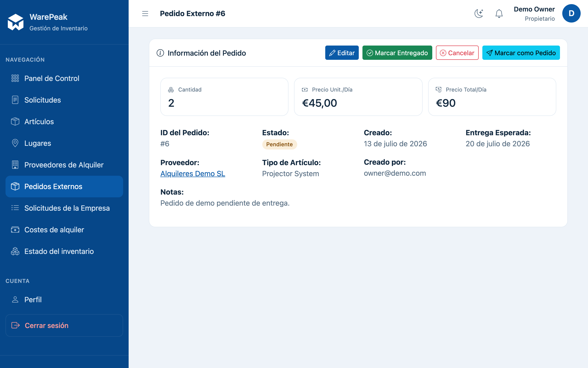
Task: Click the Lugares map pin icon
Action: (x=15, y=143)
